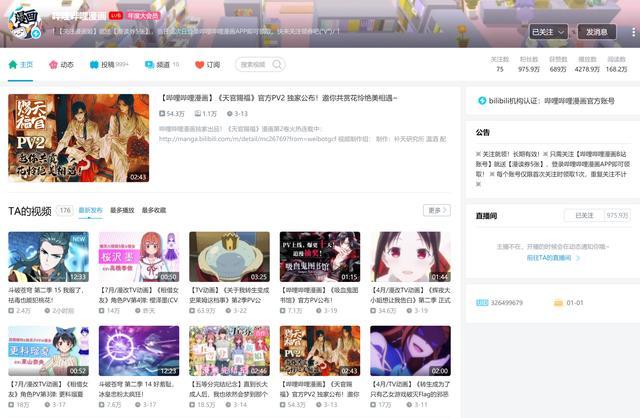Click the 播放数 4278.9万 stat
The width and height of the screenshot is (640, 418).
tap(587, 64)
